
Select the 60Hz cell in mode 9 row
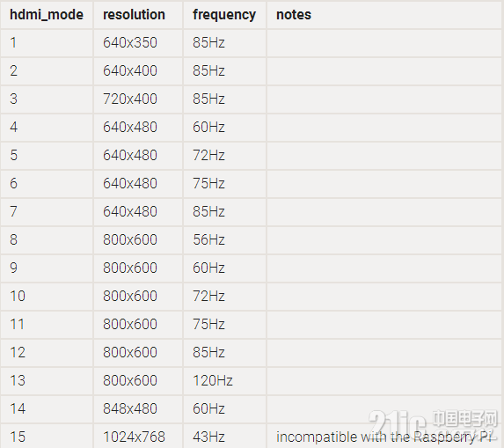(224, 268)
